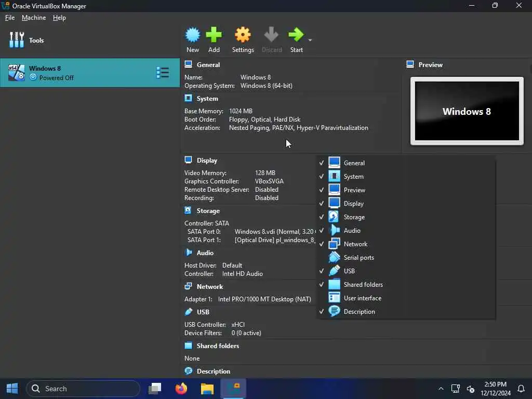Click the Base Memory value 1024 MB

(241, 111)
